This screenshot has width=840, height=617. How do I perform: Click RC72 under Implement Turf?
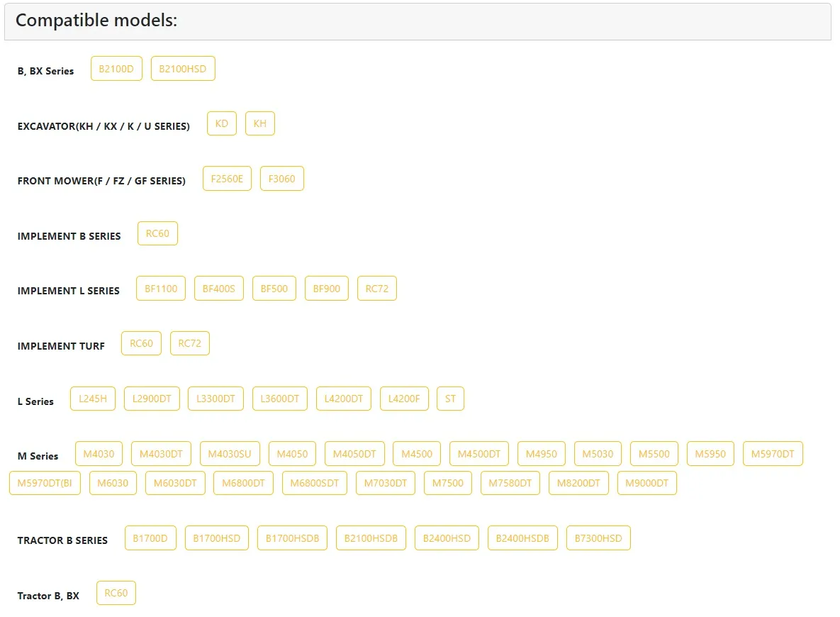[x=190, y=343]
